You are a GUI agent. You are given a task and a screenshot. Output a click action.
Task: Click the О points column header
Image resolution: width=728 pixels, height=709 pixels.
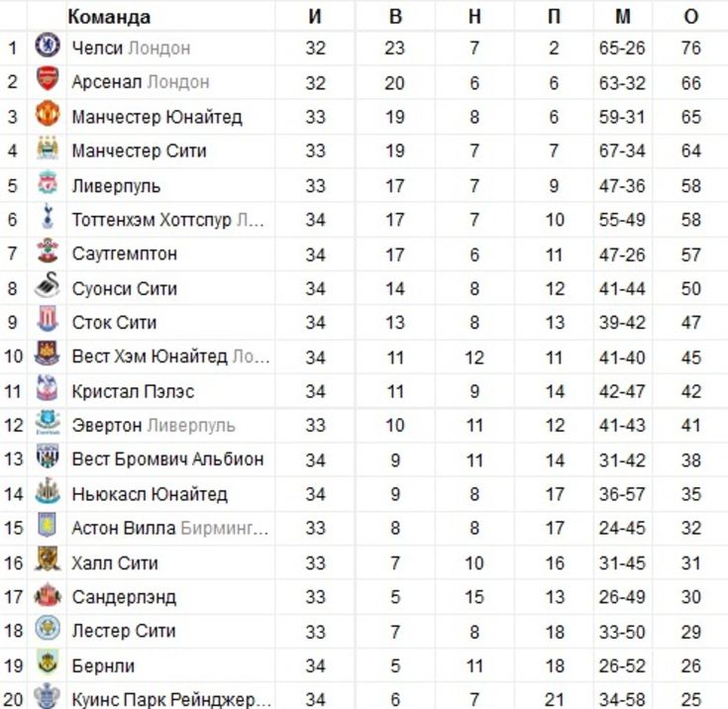pyautogui.click(x=691, y=17)
